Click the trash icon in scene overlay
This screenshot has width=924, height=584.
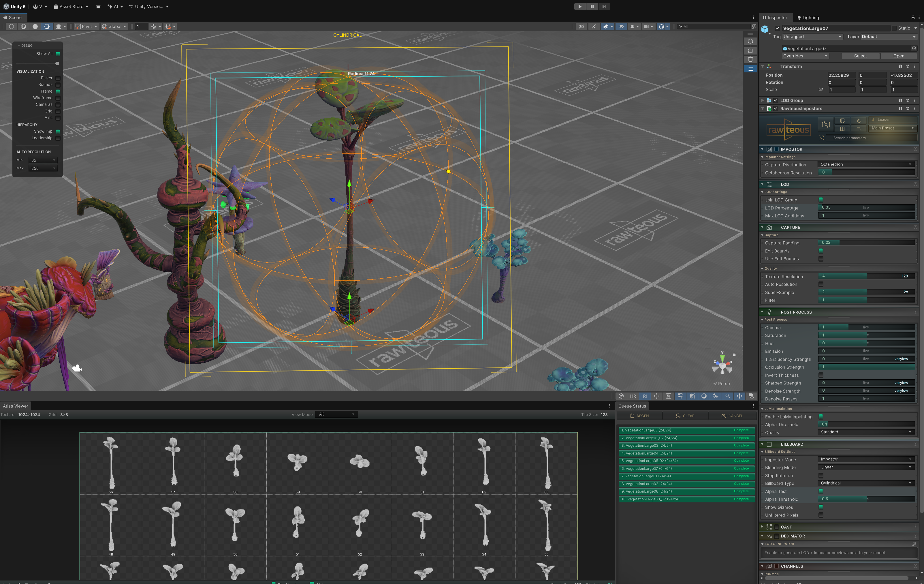[750, 59]
